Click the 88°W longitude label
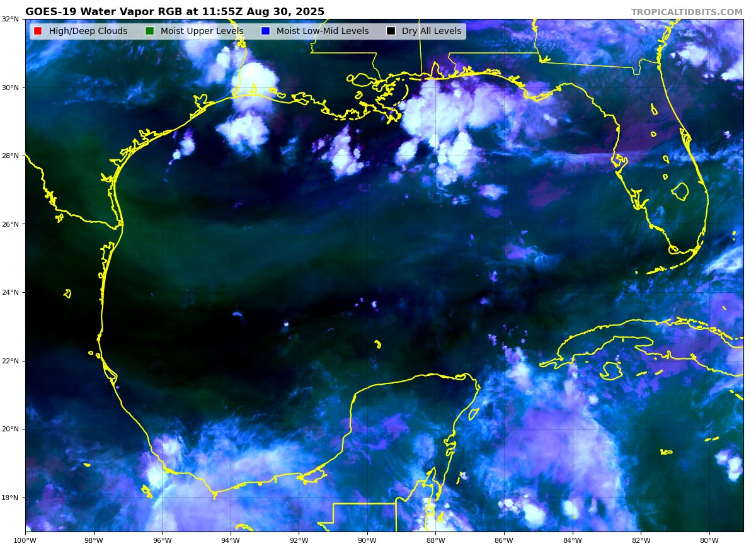This screenshot has width=756, height=546. pos(435,540)
